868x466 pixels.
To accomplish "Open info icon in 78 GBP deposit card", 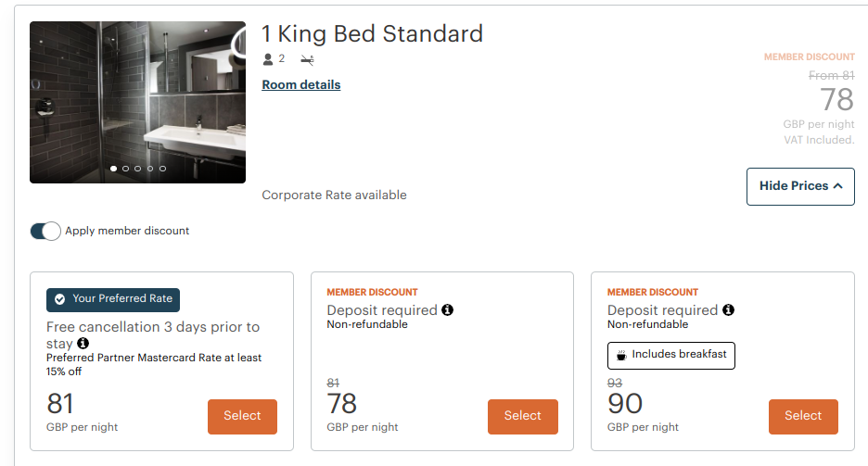I will pyautogui.click(x=448, y=310).
